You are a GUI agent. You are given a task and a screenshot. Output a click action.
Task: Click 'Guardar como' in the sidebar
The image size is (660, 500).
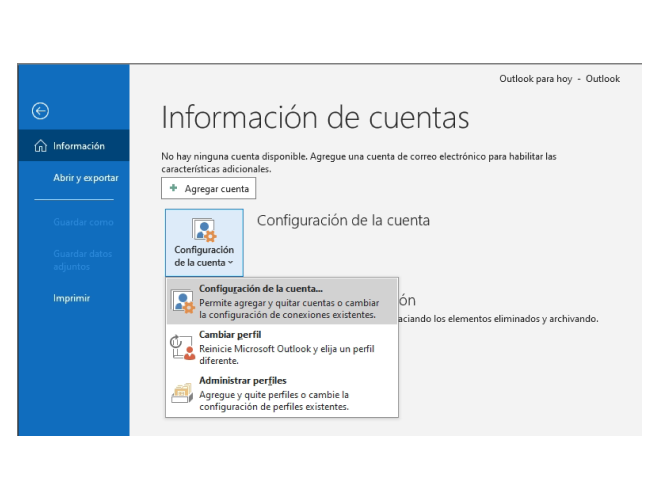(x=84, y=221)
